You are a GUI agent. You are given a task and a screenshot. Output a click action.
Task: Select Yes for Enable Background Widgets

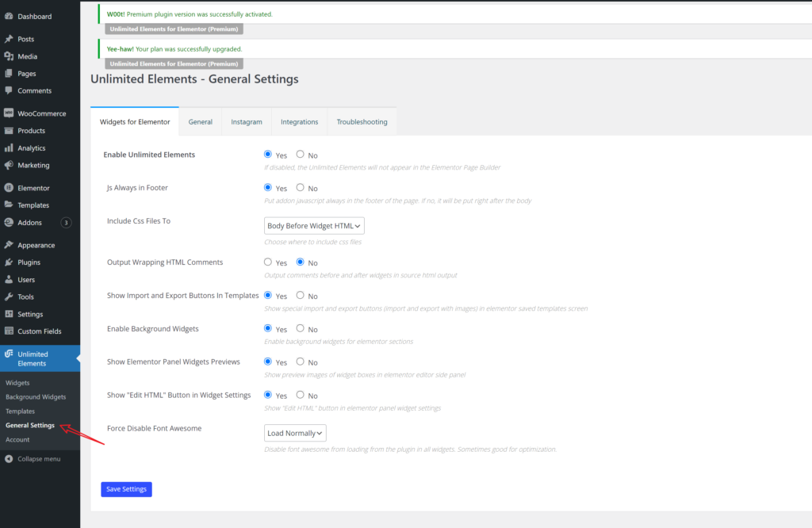(x=268, y=328)
